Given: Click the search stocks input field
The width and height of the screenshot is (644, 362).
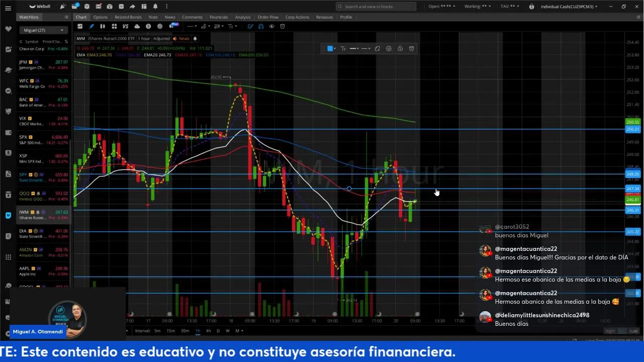Looking at the screenshot, I should [x=376, y=7].
